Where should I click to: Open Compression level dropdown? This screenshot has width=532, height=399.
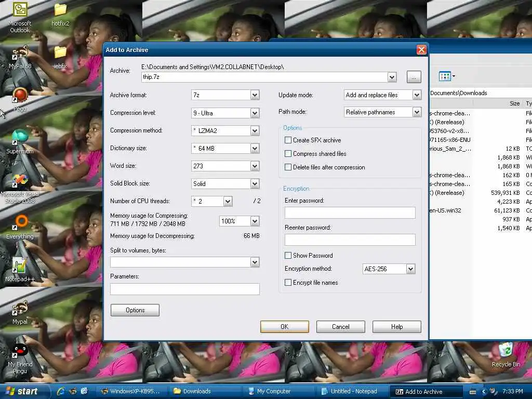click(x=255, y=113)
